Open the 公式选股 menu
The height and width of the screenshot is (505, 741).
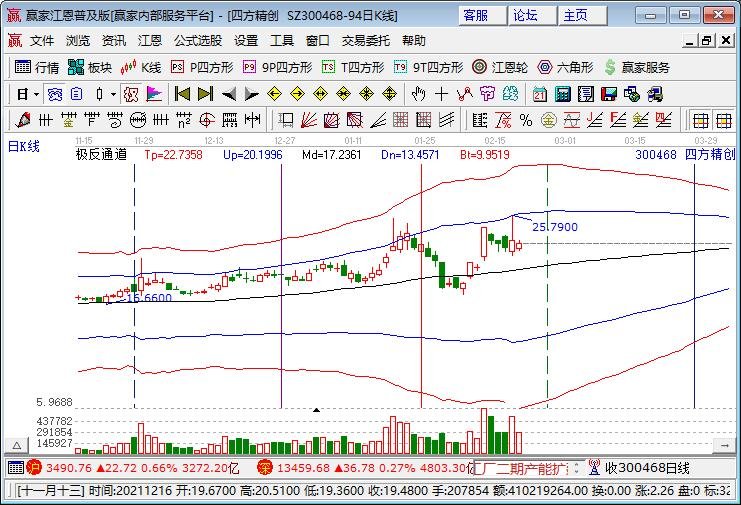click(x=198, y=41)
